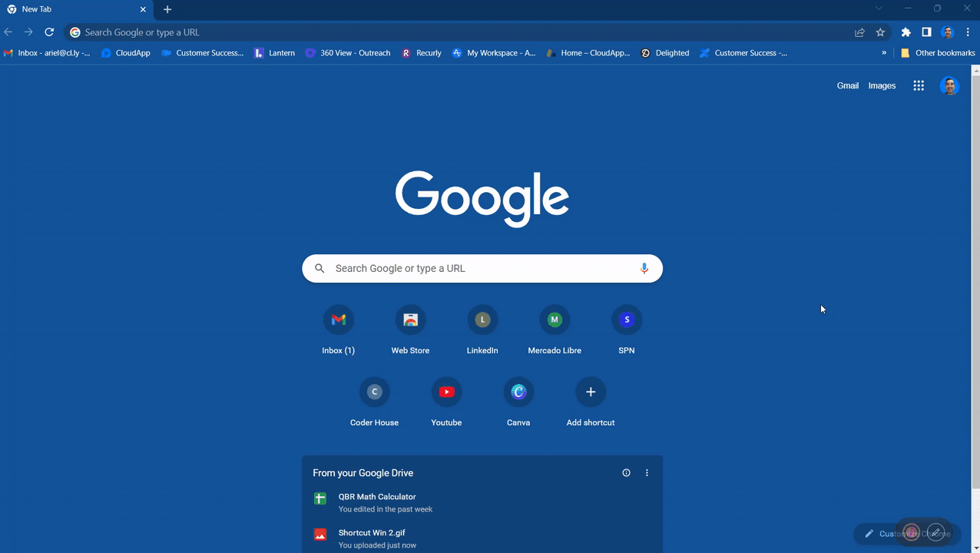Open the Chrome profile avatar in the toolbar
The height and width of the screenshot is (553, 980).
coord(948,32)
